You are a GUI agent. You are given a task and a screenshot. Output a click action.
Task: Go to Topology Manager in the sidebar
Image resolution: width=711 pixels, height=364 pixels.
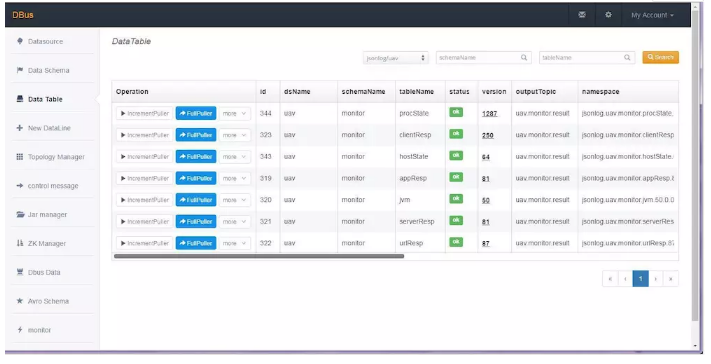click(56, 157)
